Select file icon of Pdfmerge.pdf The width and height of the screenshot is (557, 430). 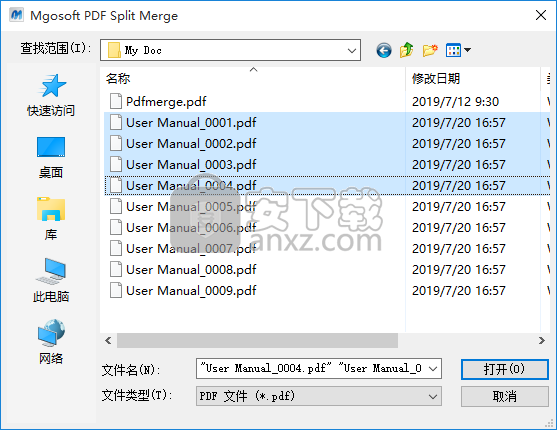(x=116, y=101)
